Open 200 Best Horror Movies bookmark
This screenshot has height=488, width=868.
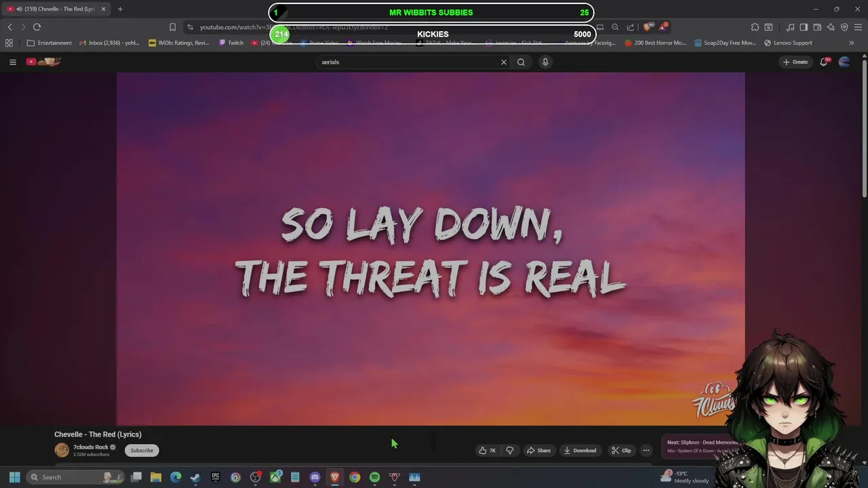click(x=656, y=43)
